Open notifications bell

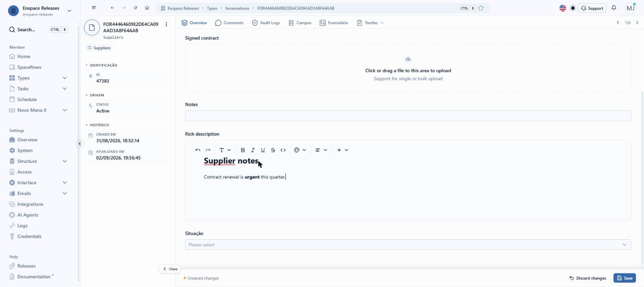pos(614,8)
